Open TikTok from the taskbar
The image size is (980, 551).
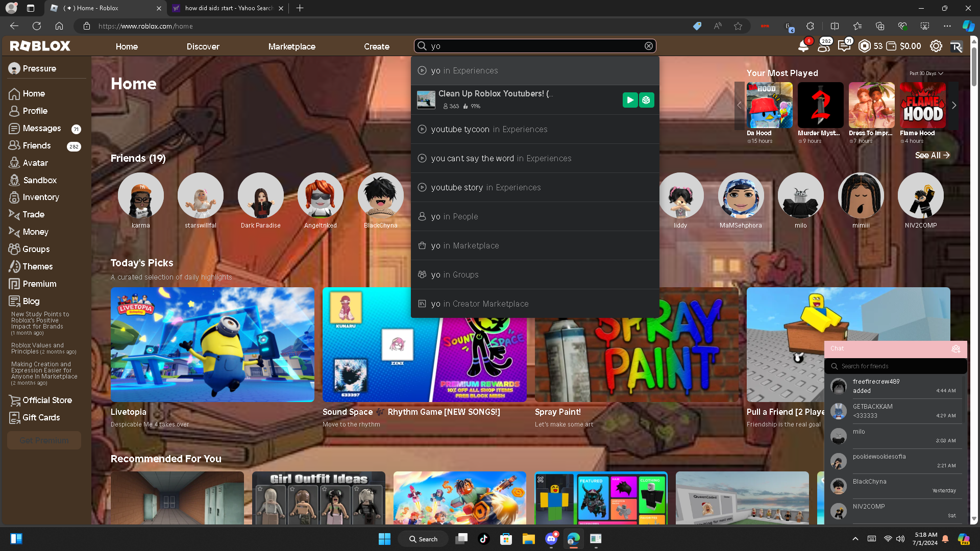483,539
